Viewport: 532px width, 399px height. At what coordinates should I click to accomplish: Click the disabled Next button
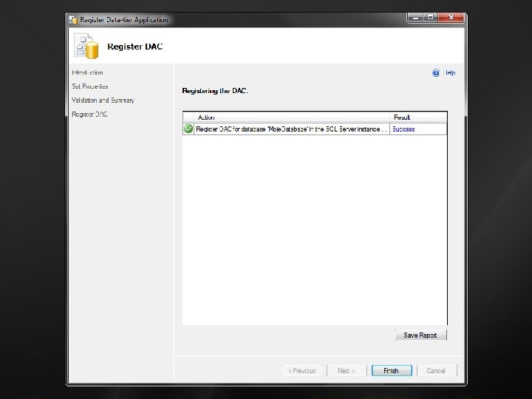point(347,370)
